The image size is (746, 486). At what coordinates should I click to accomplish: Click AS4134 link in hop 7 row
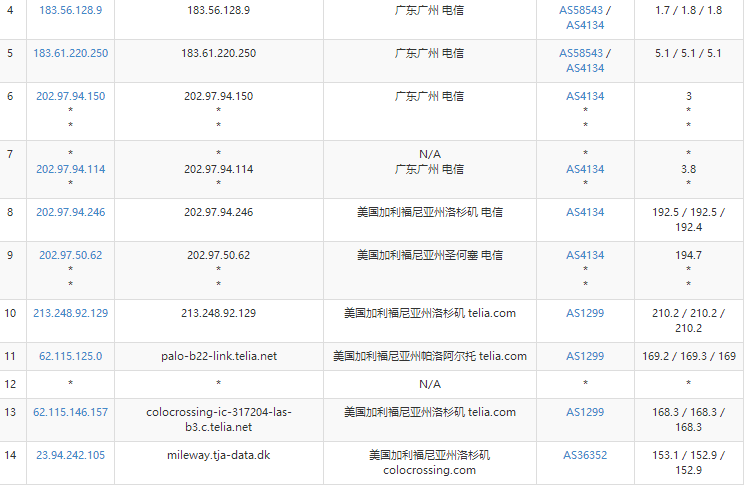[585, 169]
